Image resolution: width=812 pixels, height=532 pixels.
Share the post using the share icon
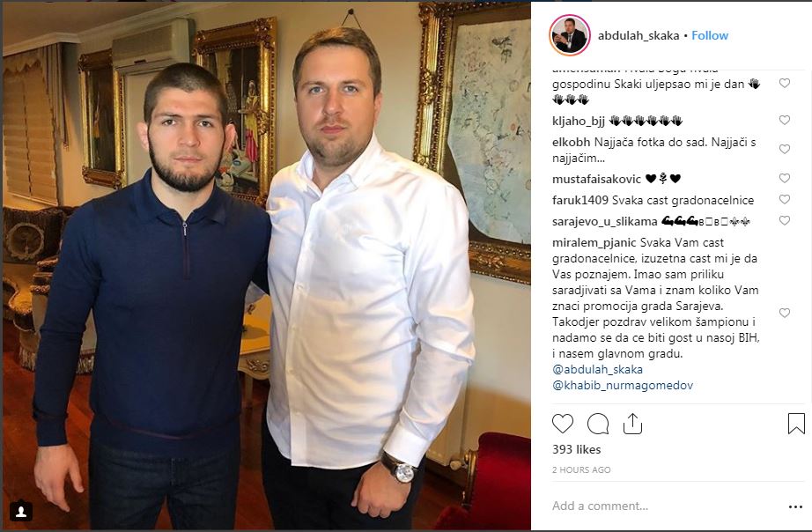point(632,423)
